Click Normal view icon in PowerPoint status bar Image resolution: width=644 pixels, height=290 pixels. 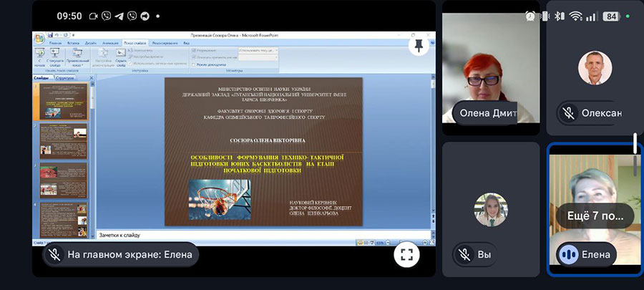pyautogui.click(x=360, y=242)
